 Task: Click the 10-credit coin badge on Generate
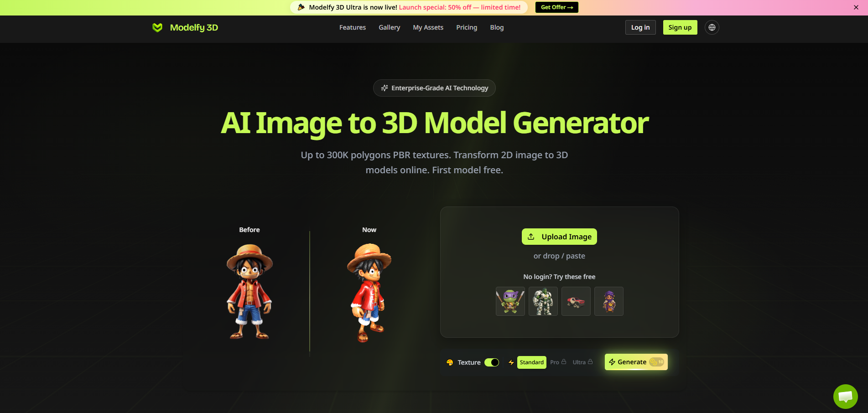655,361
